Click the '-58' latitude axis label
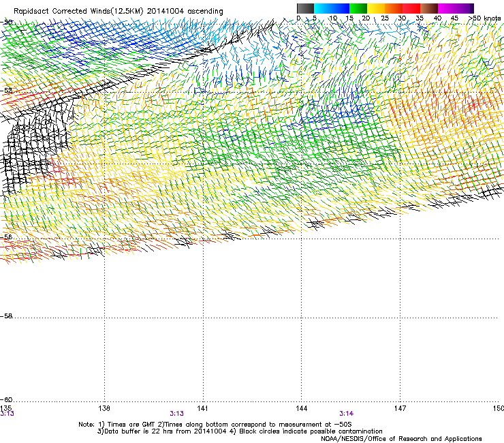The height and width of the screenshot is (443, 504). (x=6, y=316)
